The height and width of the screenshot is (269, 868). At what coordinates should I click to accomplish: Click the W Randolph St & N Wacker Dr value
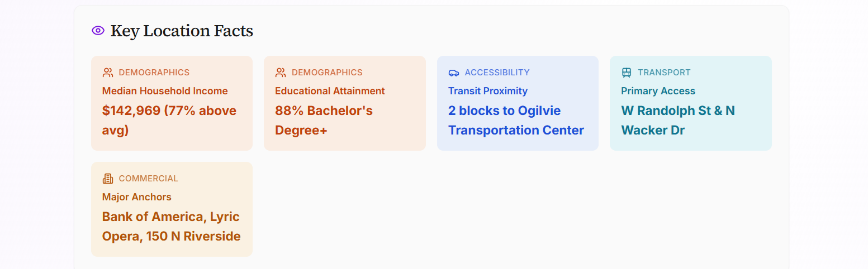677,120
